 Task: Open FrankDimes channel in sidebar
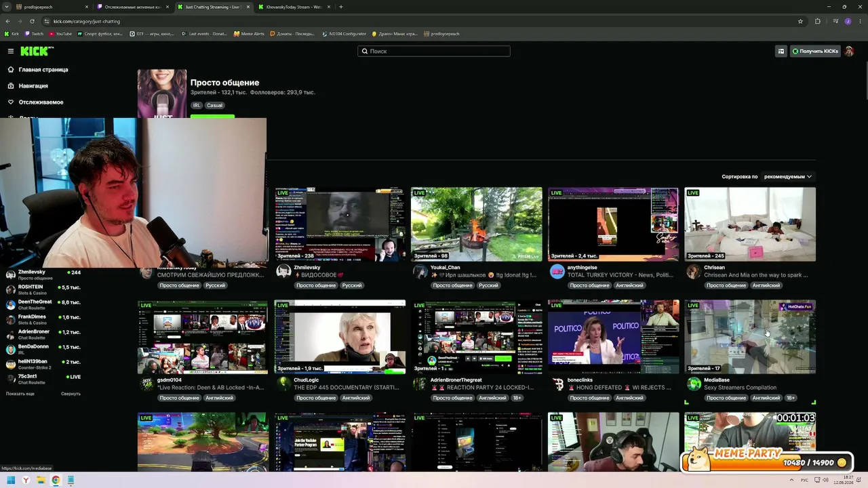click(x=43, y=319)
